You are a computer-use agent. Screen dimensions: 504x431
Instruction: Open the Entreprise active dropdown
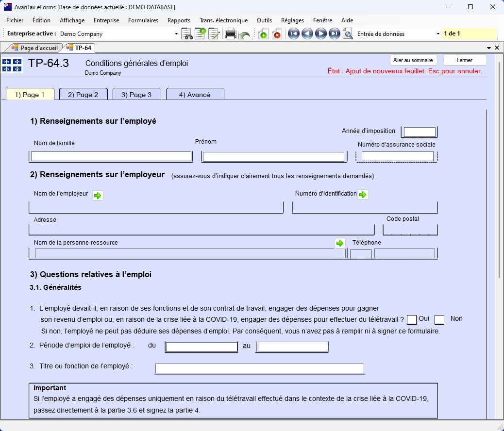[x=176, y=34]
